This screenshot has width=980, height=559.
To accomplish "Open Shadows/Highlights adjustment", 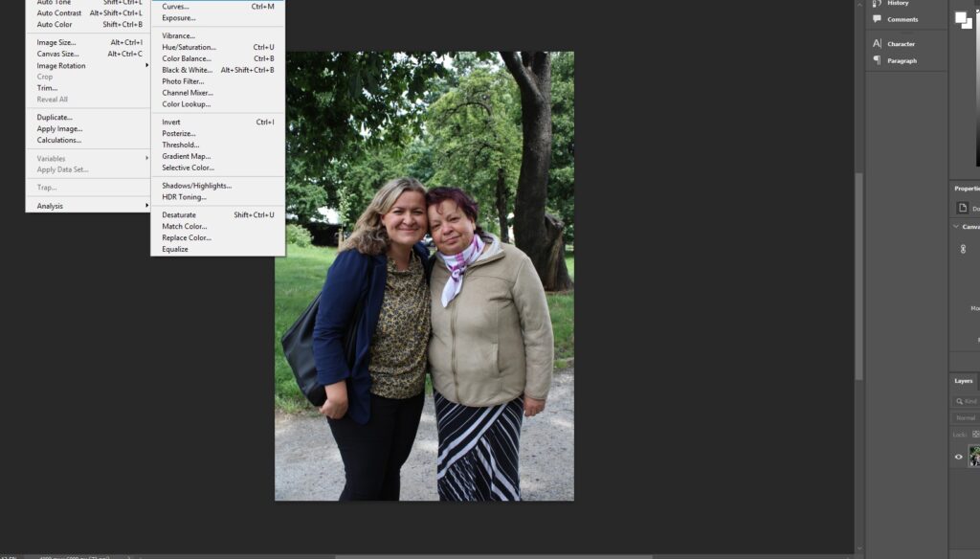I will tap(217, 186).
